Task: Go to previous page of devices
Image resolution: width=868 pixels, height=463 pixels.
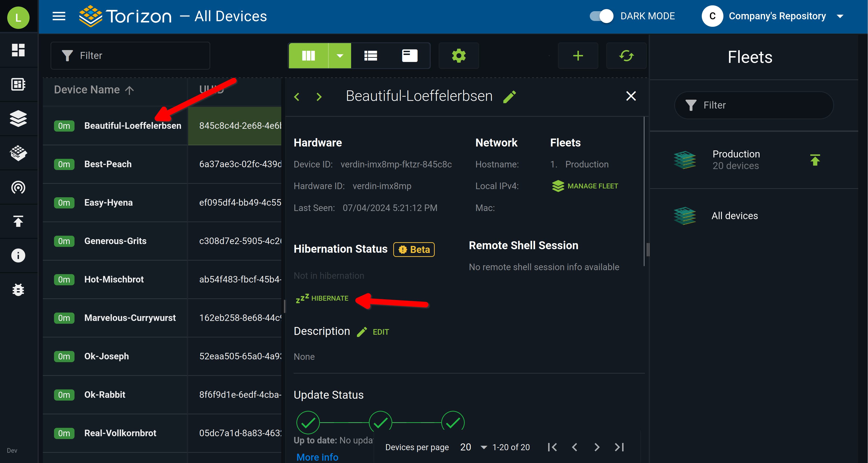Action: click(574, 447)
